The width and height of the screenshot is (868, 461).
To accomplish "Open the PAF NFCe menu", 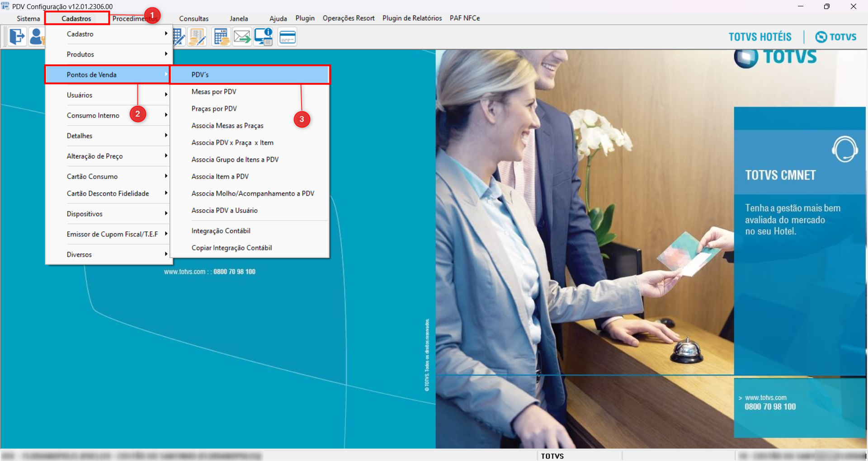I will [x=465, y=18].
